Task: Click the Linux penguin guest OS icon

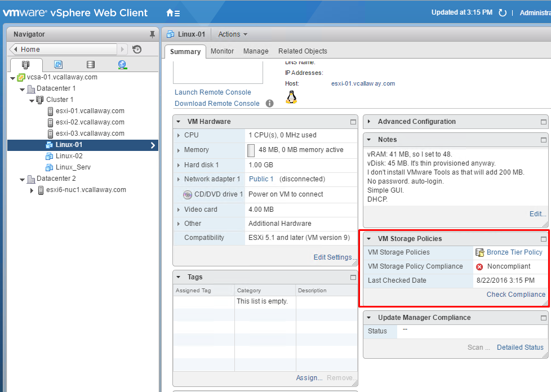Action: [x=291, y=97]
